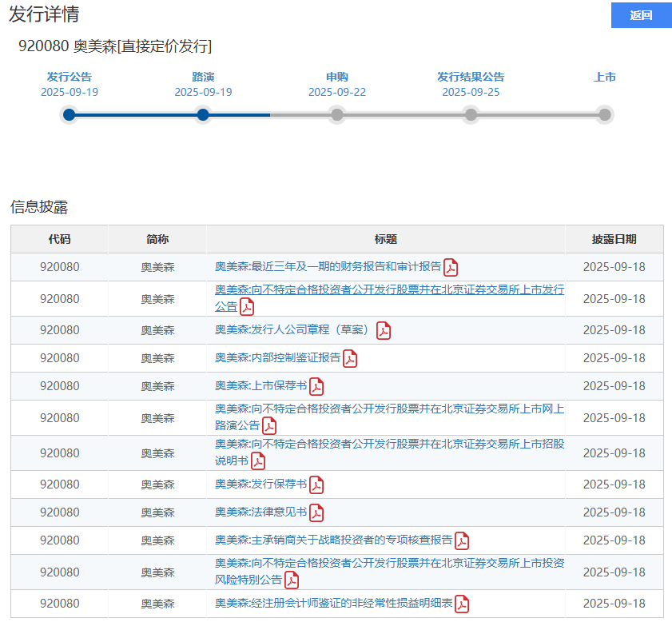672x626 pixels.
Task: Click 奥美森 short name in 非经常性损益明细表 row
Action: pos(157,604)
